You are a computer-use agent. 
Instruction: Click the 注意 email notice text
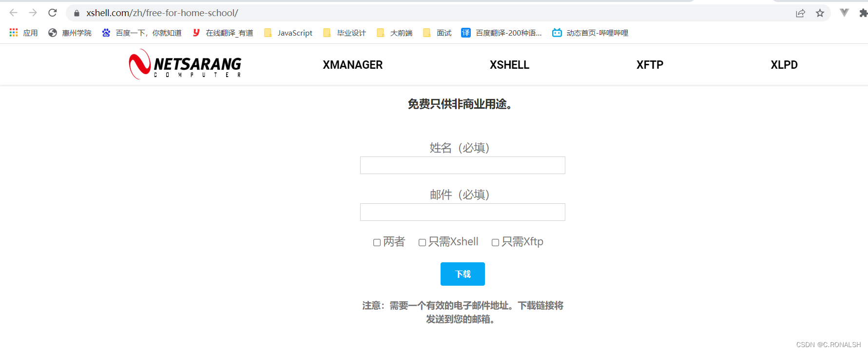tap(463, 312)
